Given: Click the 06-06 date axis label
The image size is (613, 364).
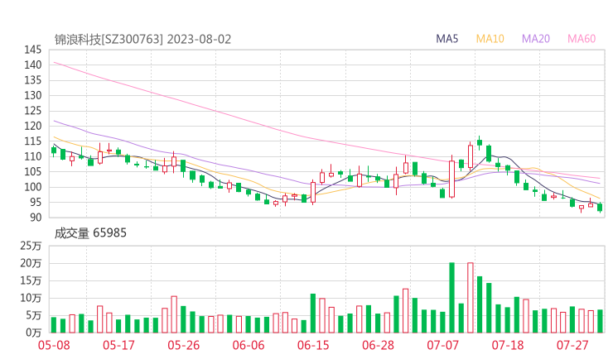Looking at the screenshot, I should 249,345.
